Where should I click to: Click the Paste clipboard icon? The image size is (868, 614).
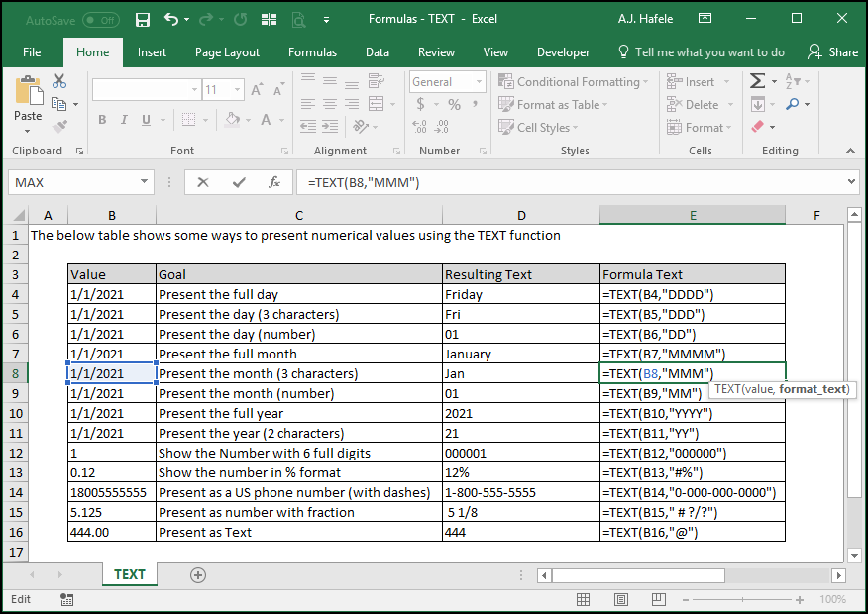pyautogui.click(x=29, y=92)
